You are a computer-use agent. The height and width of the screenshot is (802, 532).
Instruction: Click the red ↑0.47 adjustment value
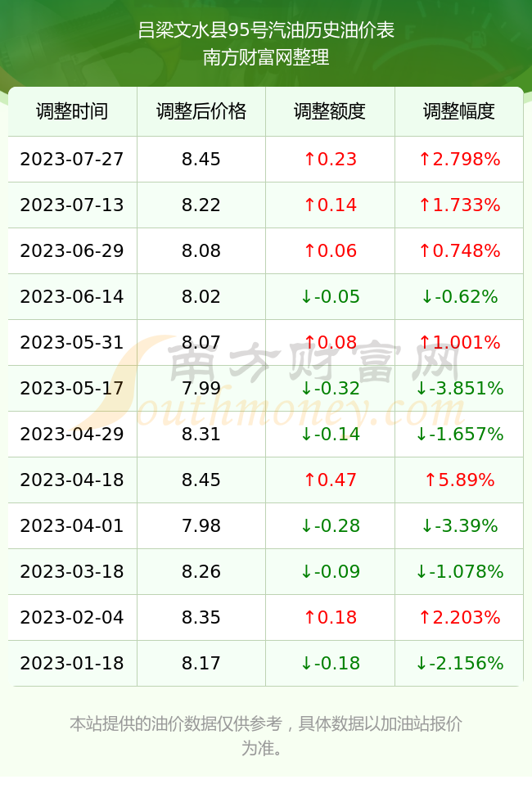point(330,480)
